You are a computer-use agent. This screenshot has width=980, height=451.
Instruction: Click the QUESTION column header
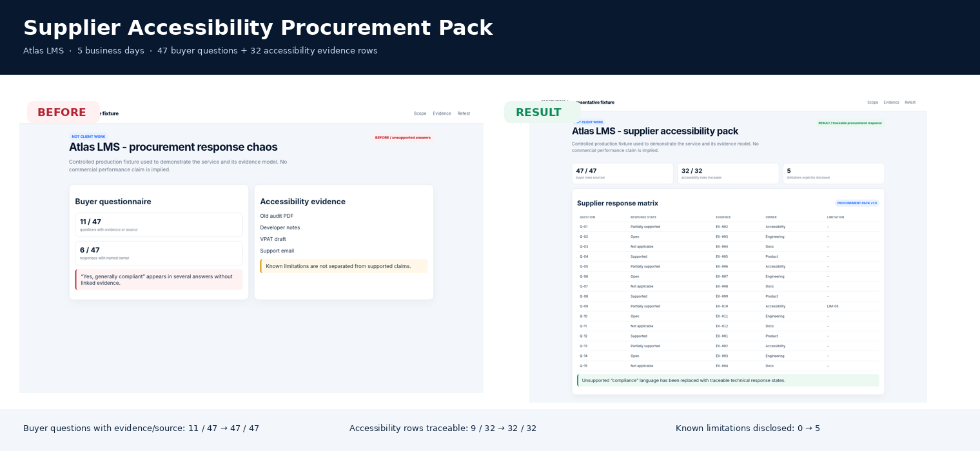(587, 217)
